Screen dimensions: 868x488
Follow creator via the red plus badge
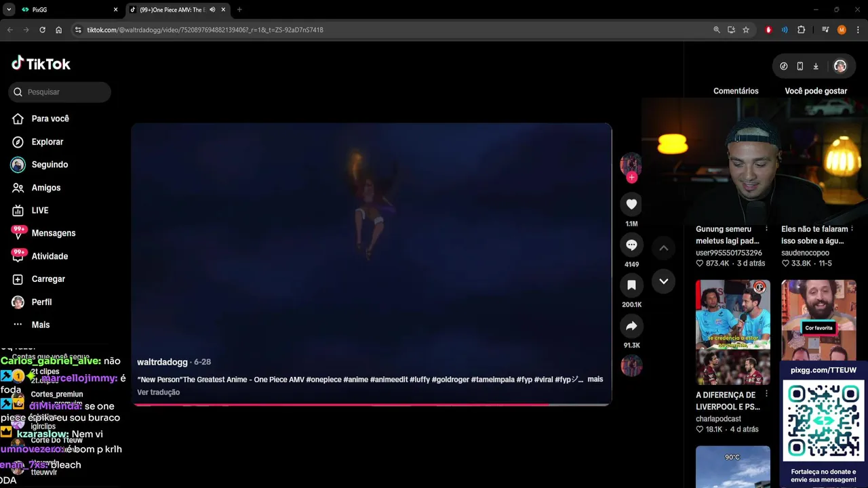click(x=631, y=178)
